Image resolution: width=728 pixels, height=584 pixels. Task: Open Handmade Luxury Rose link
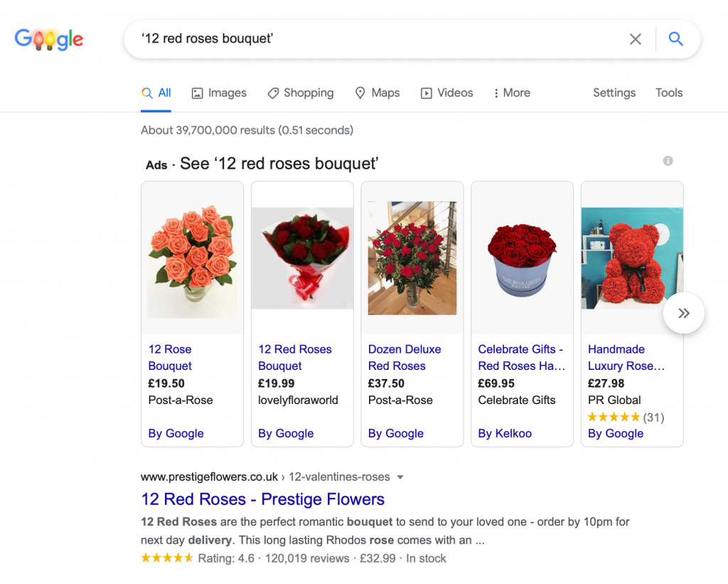pyautogui.click(x=626, y=357)
